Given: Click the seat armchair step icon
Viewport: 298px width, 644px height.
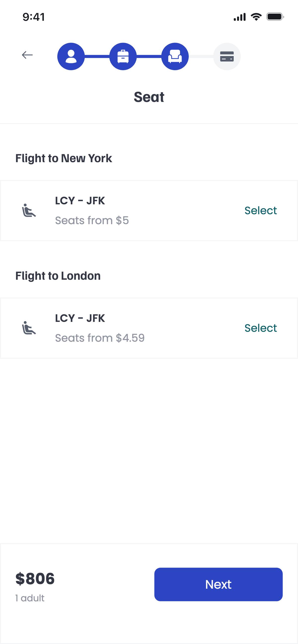Looking at the screenshot, I should (175, 57).
